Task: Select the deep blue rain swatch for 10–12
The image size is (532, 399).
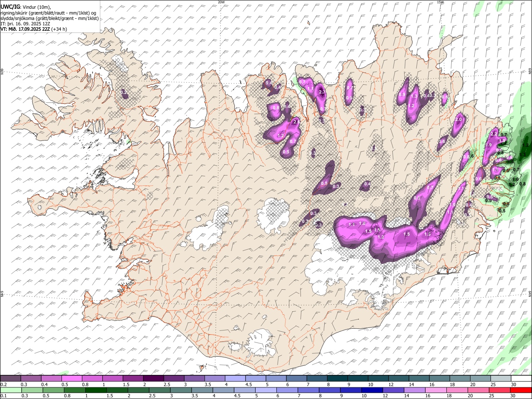Action: (x=372, y=390)
